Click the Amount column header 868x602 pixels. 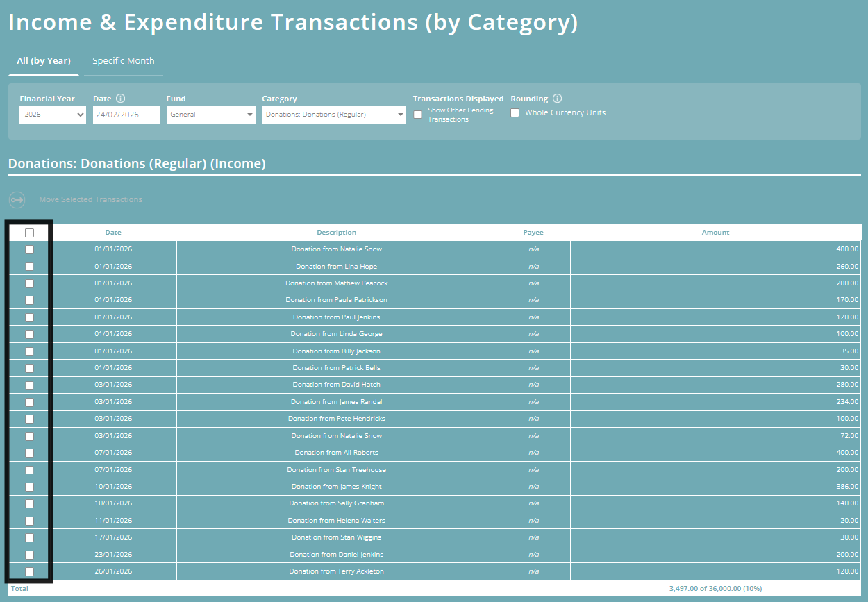coord(715,233)
